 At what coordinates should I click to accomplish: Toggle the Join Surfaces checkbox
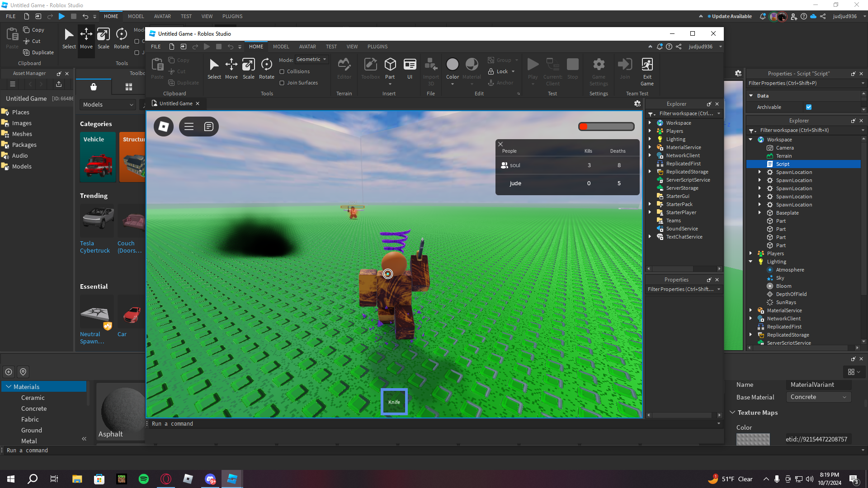point(282,83)
